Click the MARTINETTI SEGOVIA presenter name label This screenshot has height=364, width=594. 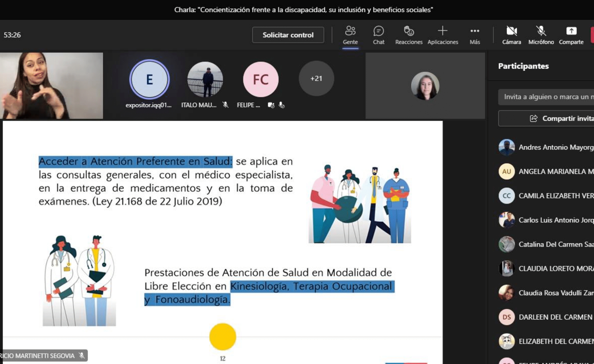pos(37,356)
